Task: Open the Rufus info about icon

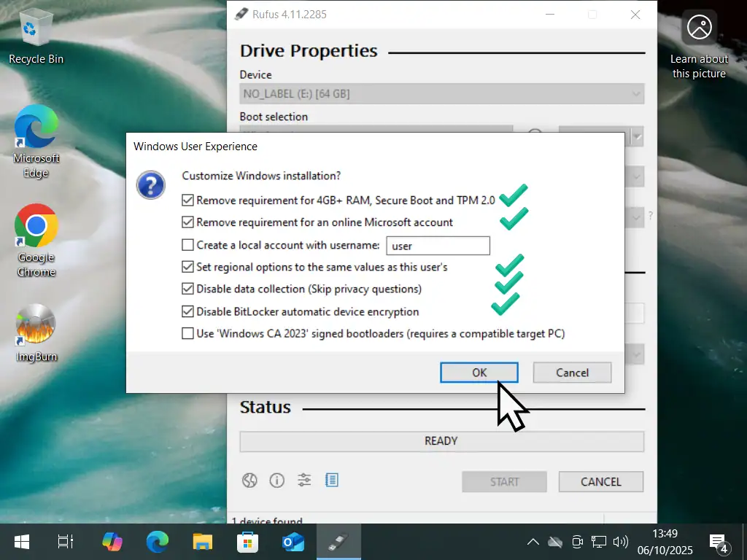Action: tap(276, 480)
